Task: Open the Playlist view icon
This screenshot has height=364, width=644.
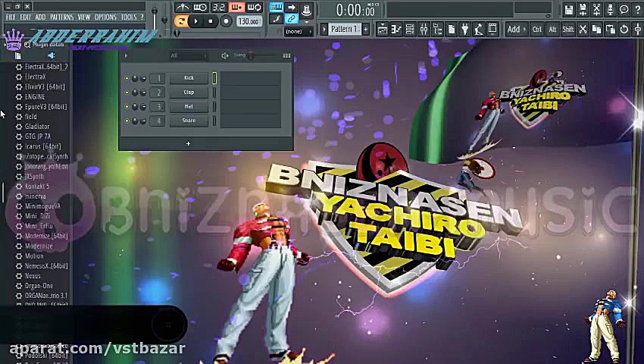Action: (x=383, y=30)
